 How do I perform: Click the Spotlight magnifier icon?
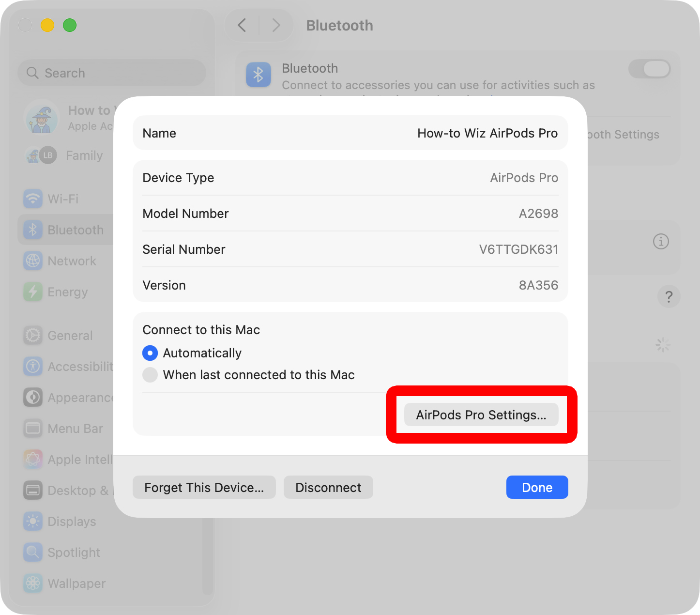[33, 552]
